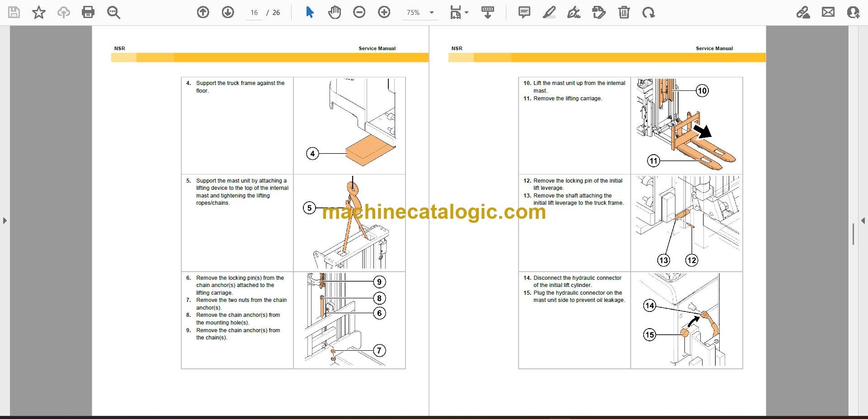Save the PDF with the floppy disk icon

(14, 13)
